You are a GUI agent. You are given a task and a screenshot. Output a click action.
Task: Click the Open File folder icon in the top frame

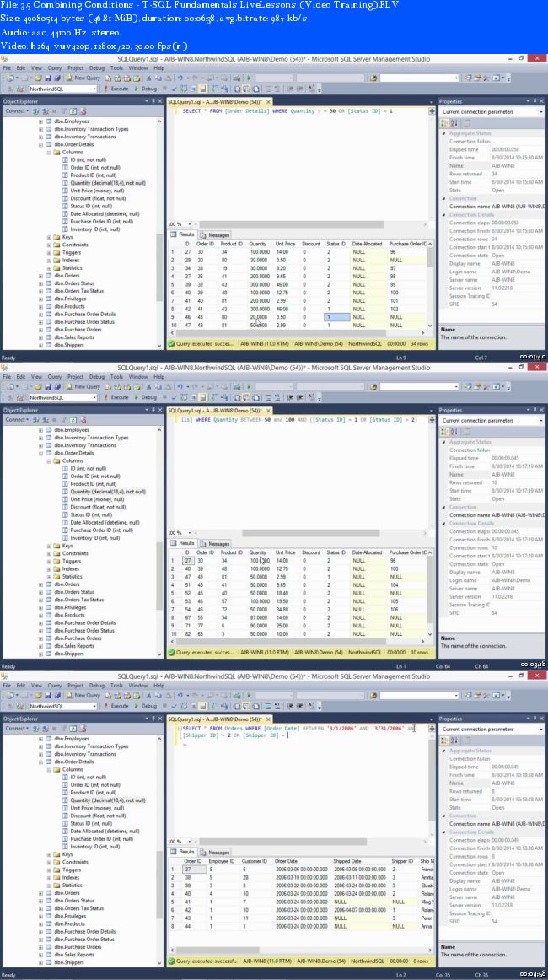37,78
